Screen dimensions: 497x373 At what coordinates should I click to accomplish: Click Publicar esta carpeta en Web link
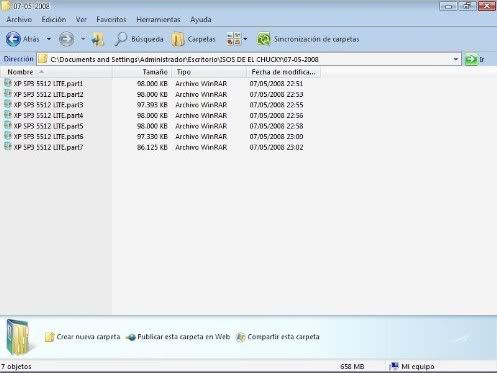click(184, 337)
